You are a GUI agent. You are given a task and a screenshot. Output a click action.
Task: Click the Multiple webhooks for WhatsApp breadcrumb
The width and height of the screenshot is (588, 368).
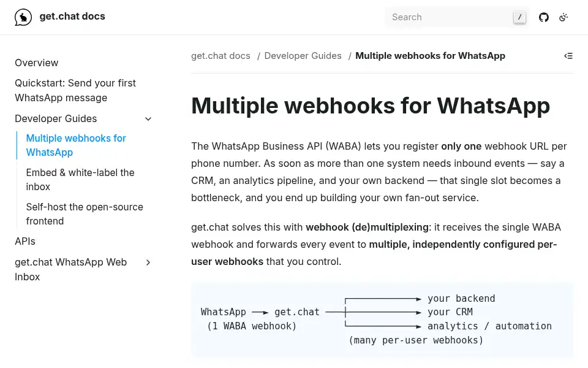430,56
